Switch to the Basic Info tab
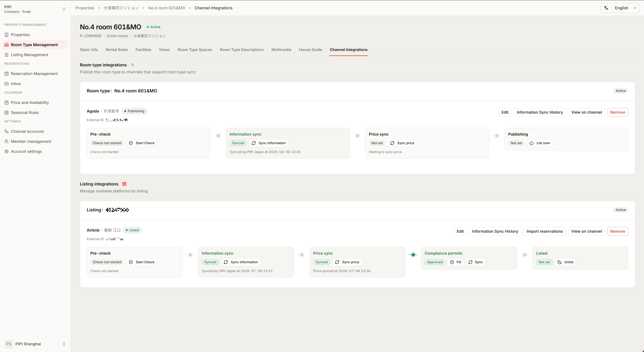Image resolution: width=644 pixels, height=352 pixels. point(89,50)
